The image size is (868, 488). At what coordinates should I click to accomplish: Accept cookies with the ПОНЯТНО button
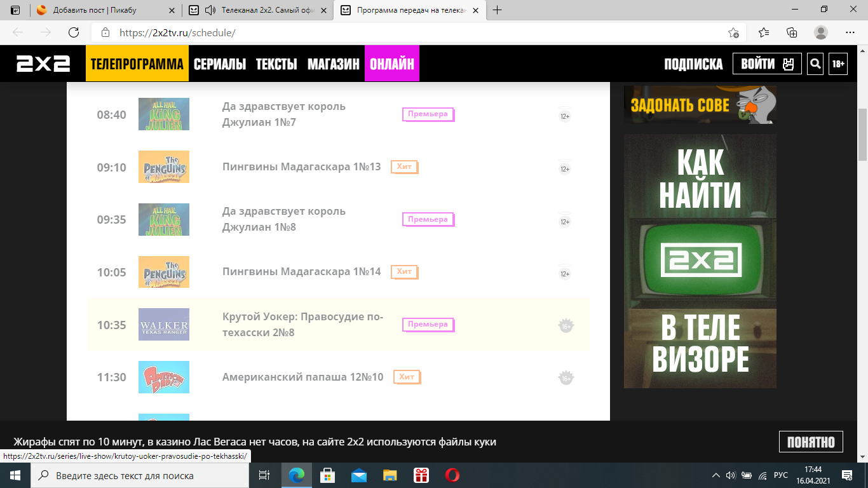pyautogui.click(x=811, y=442)
